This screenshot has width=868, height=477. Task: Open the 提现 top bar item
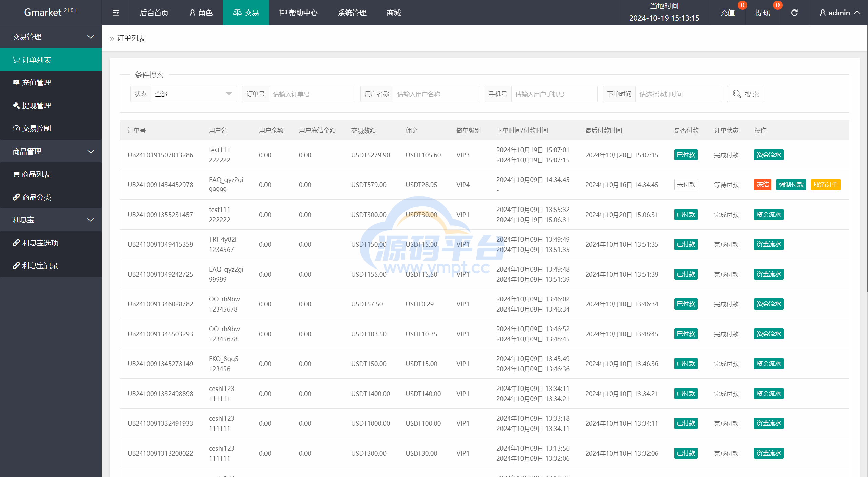(763, 13)
